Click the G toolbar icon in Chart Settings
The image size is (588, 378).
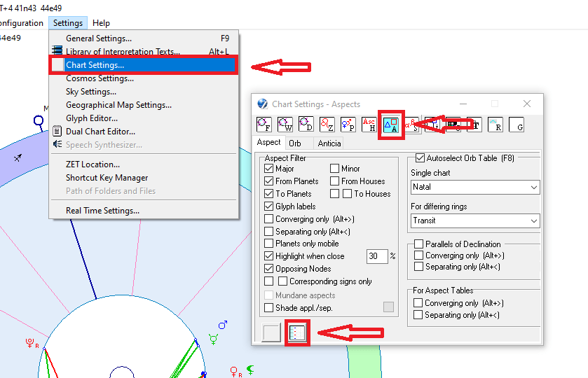(x=517, y=125)
